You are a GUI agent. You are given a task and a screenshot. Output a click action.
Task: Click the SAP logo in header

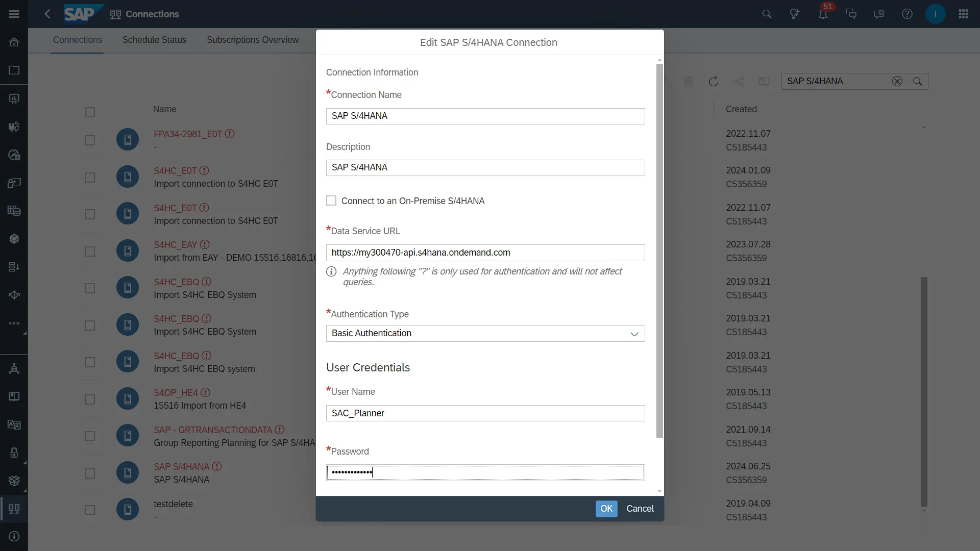click(x=84, y=14)
